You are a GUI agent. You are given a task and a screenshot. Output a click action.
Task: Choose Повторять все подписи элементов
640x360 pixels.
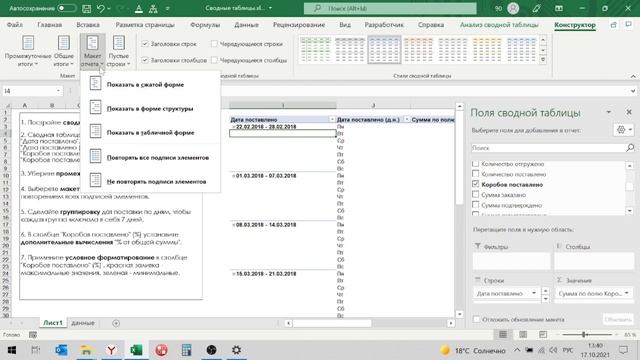(x=150, y=157)
